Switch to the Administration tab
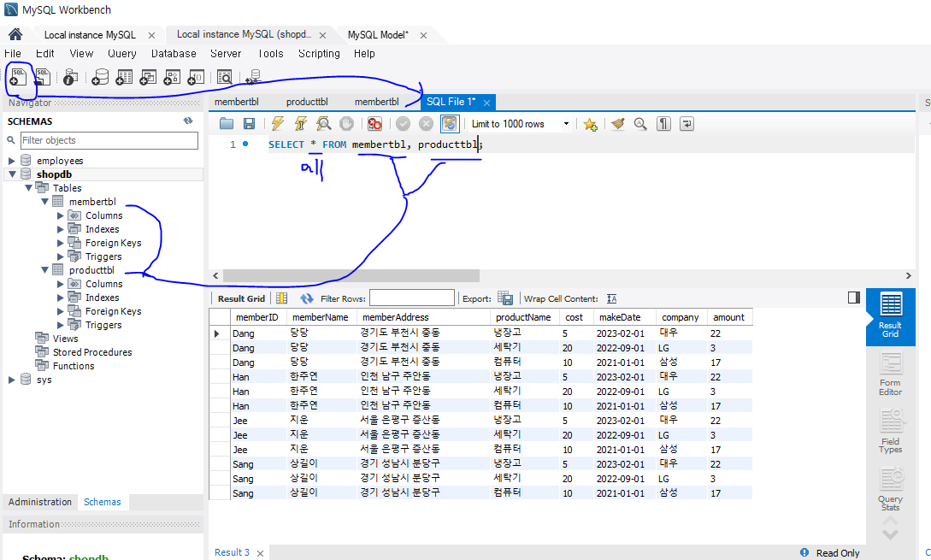The image size is (931, 560). (x=40, y=502)
